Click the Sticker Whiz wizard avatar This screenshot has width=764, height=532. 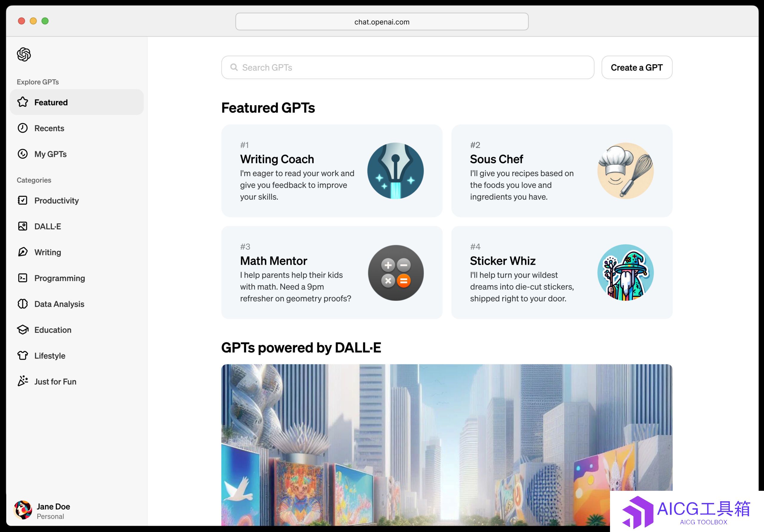tap(626, 273)
